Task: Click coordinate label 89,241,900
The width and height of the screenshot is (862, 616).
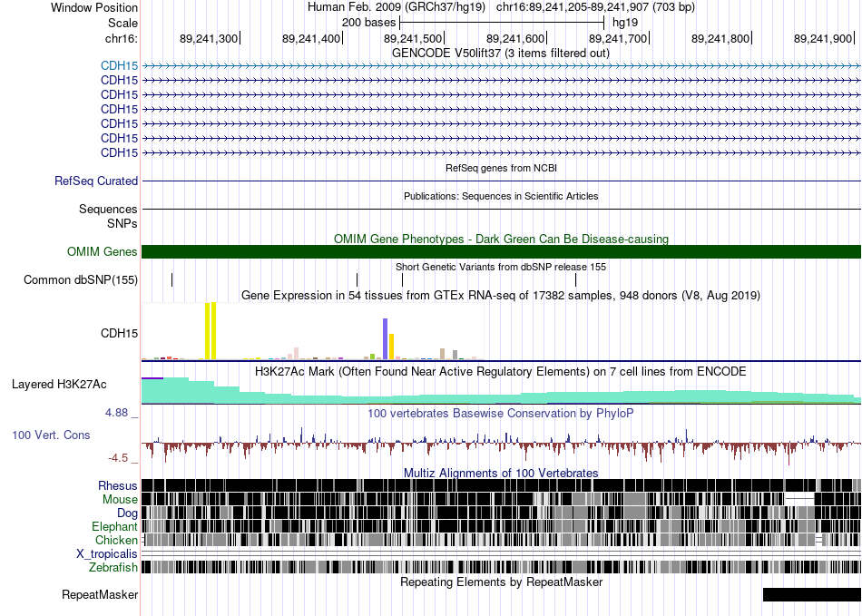Action: [823, 38]
